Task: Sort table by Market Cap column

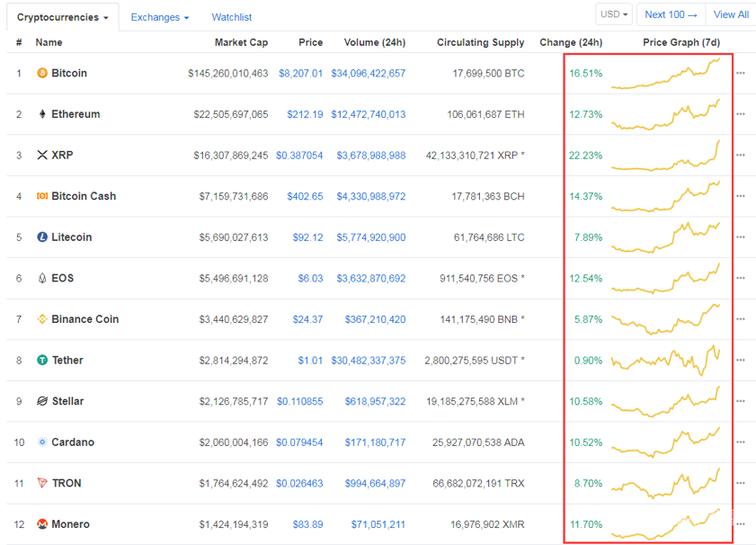Action: click(x=241, y=42)
